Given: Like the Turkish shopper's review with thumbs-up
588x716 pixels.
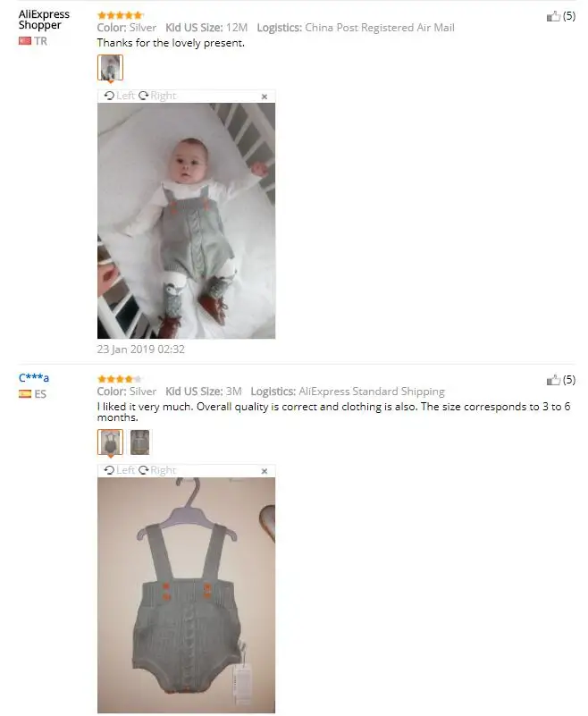Looking at the screenshot, I should click(553, 16).
